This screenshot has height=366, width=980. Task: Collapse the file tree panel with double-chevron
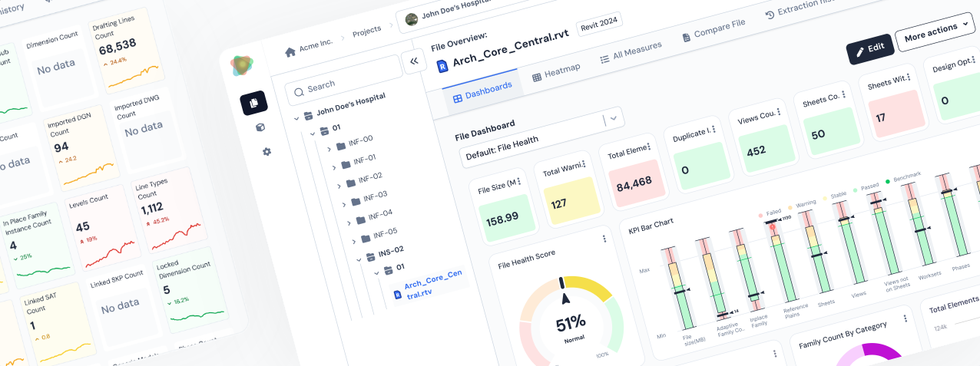(414, 61)
